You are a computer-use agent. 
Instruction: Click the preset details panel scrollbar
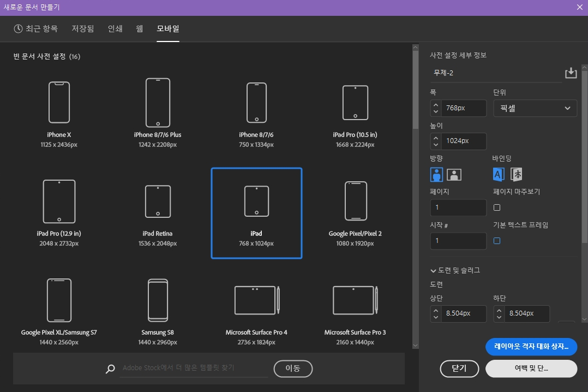point(585,156)
